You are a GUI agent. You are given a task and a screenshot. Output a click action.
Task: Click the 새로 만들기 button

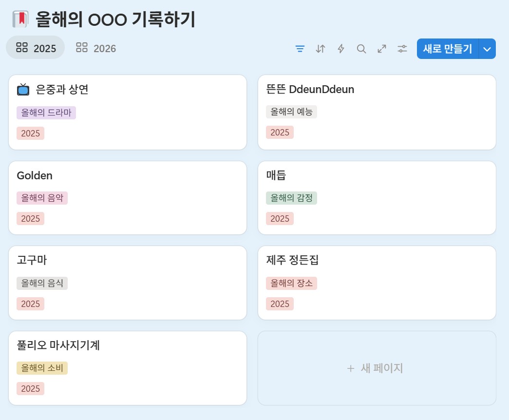click(x=448, y=49)
